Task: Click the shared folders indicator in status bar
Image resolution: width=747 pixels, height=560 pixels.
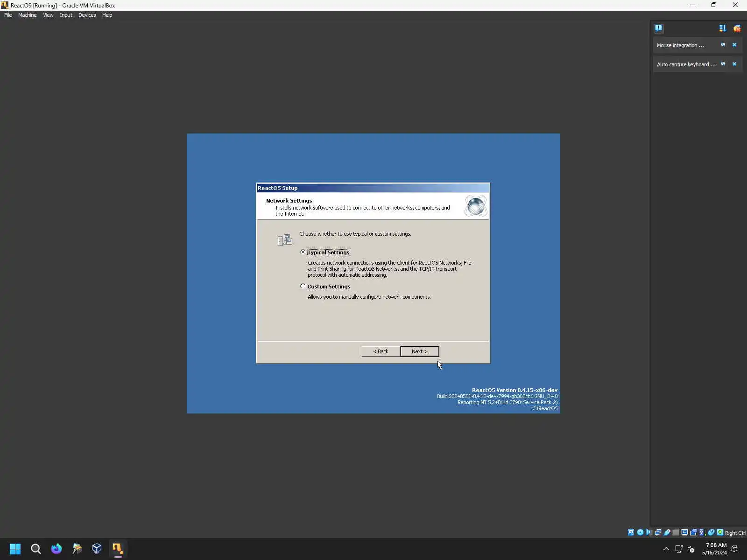Action: coord(676,532)
